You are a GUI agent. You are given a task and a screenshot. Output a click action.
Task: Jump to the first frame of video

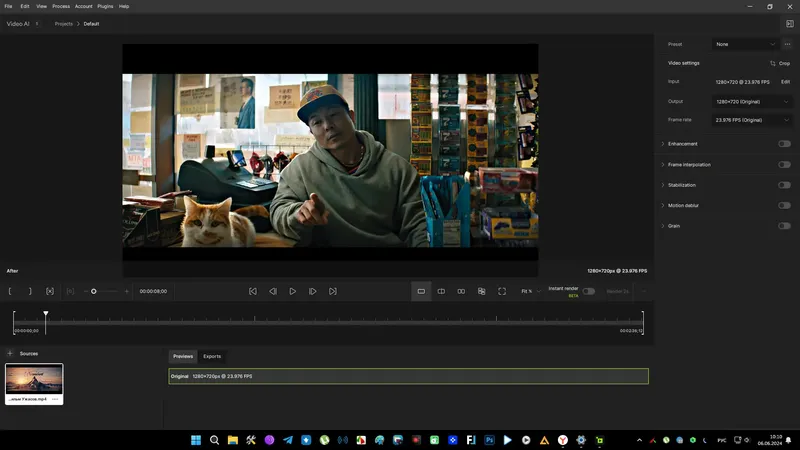tap(252, 291)
